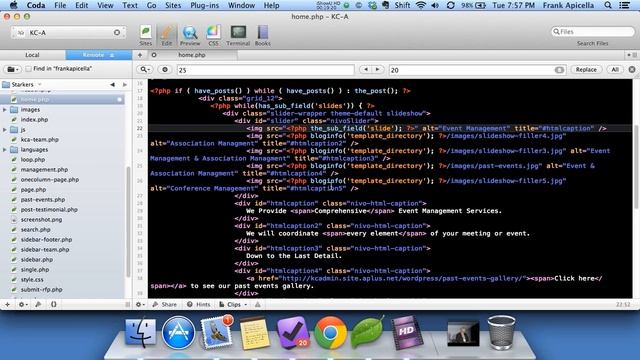The height and width of the screenshot is (360, 640).
Task: Click the find settings gear button
Action: pyautogui.click(x=165, y=70)
